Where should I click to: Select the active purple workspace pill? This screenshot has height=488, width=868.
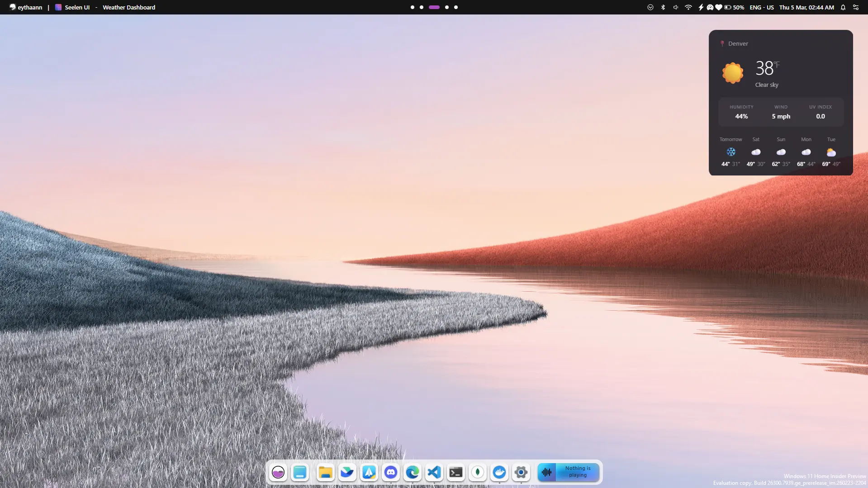tap(434, 7)
